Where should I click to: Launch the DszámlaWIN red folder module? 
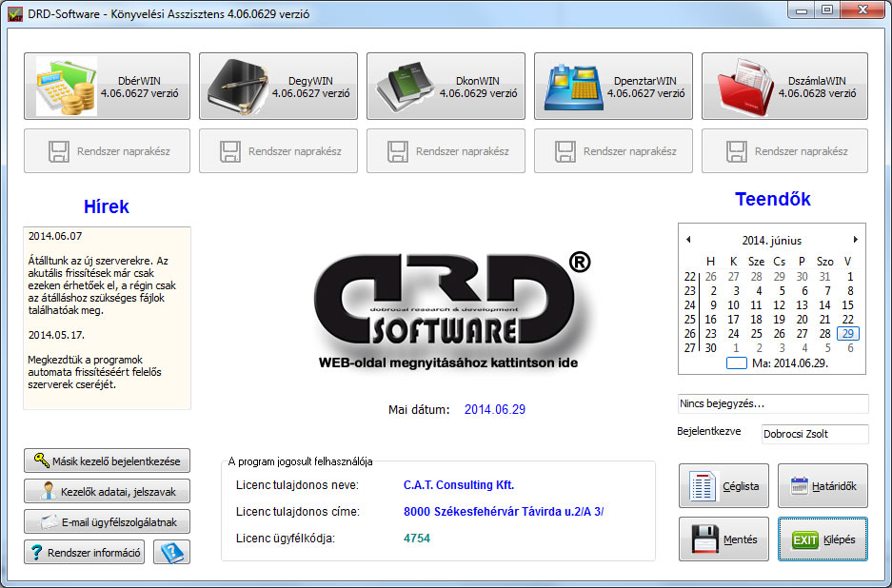(784, 87)
